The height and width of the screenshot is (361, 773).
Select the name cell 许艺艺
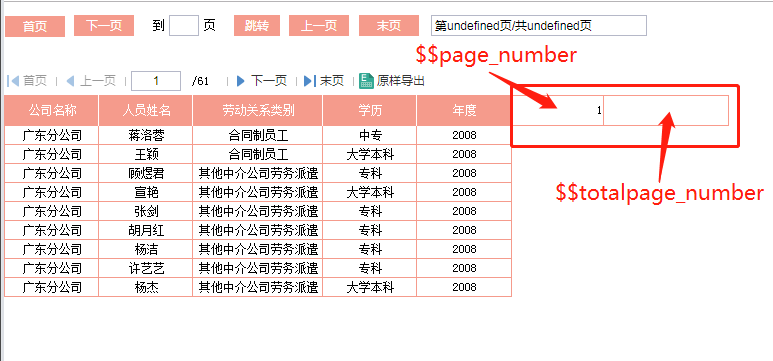146,268
